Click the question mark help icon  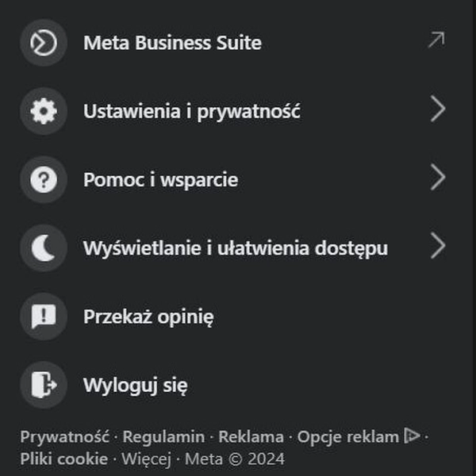tap(44, 180)
